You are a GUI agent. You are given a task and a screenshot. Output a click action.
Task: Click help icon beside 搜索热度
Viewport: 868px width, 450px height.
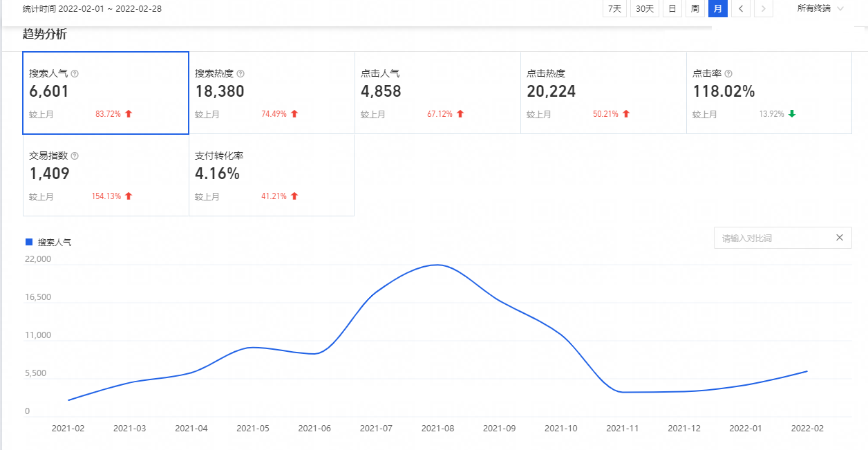click(240, 74)
